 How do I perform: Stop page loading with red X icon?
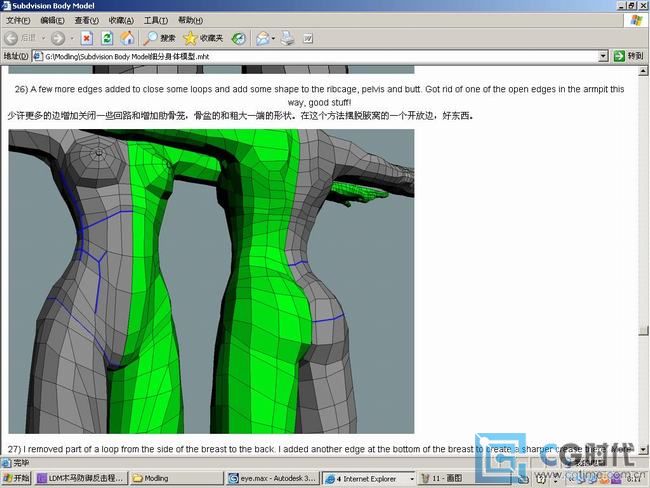coord(87,39)
